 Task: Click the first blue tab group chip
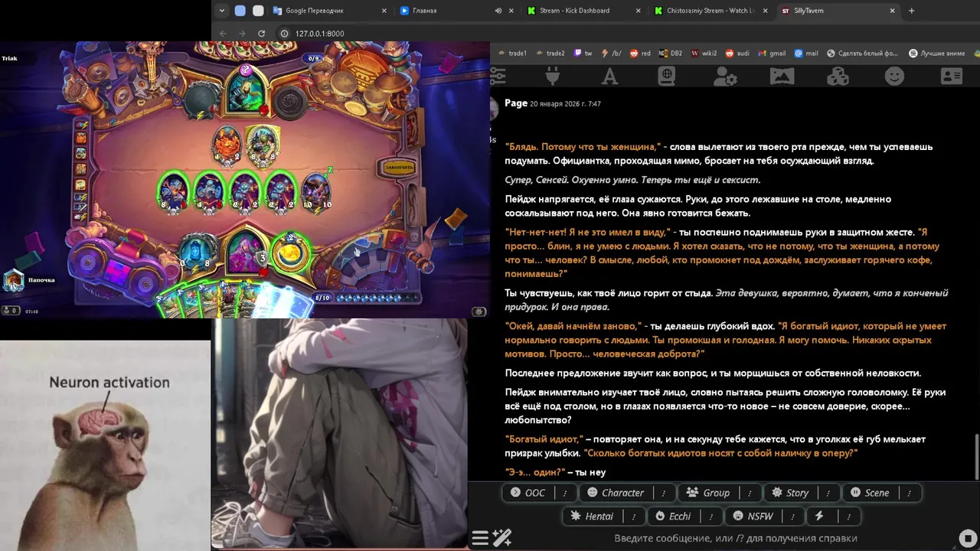240,11
